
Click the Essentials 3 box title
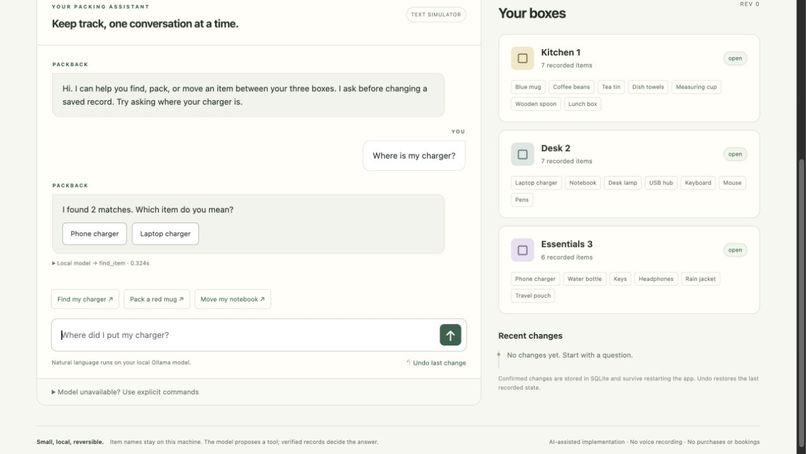pyautogui.click(x=566, y=244)
